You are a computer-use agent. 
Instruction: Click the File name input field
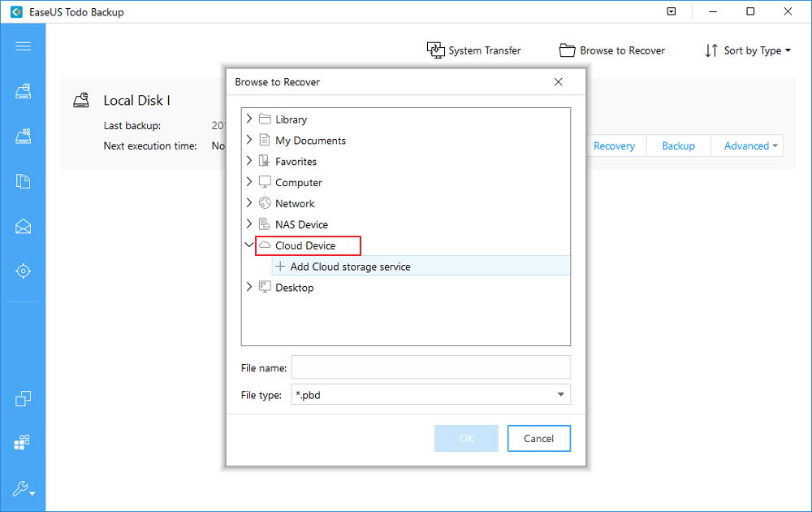tap(430, 367)
